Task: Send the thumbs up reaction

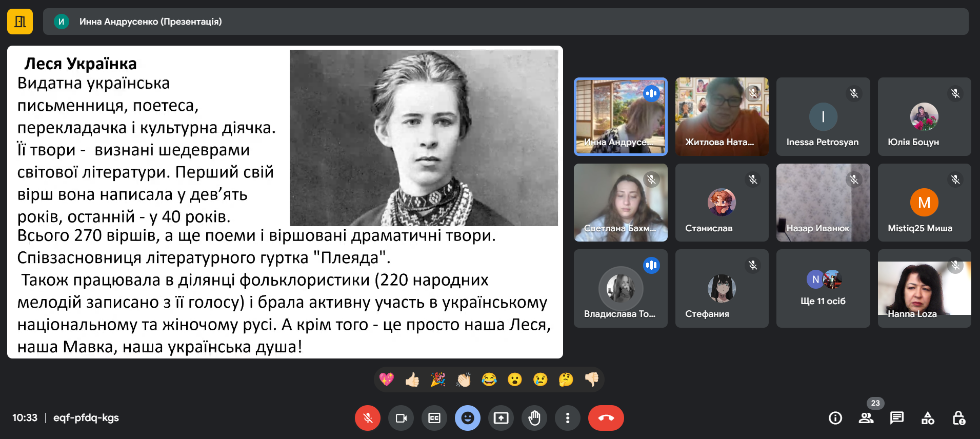Action: [x=412, y=380]
